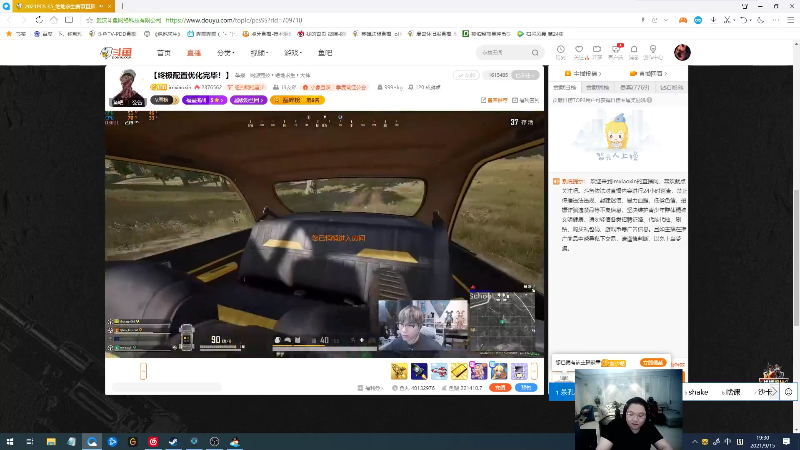Open browser download arrow icon
The height and width of the screenshot is (450, 800).
click(x=713, y=20)
